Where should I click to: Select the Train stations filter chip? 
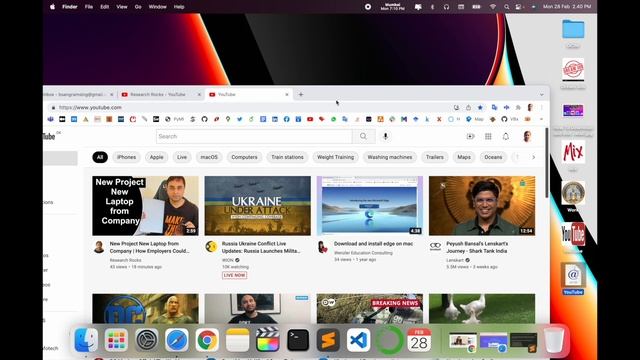click(287, 157)
